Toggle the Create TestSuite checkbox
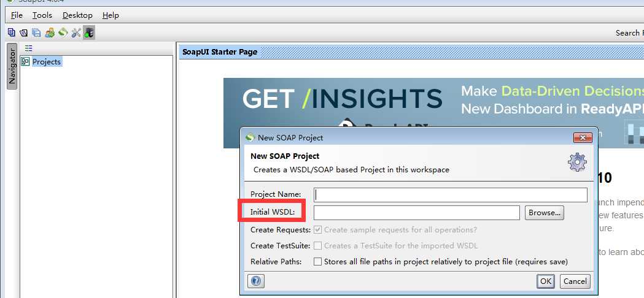The height and width of the screenshot is (298, 644). coord(317,246)
